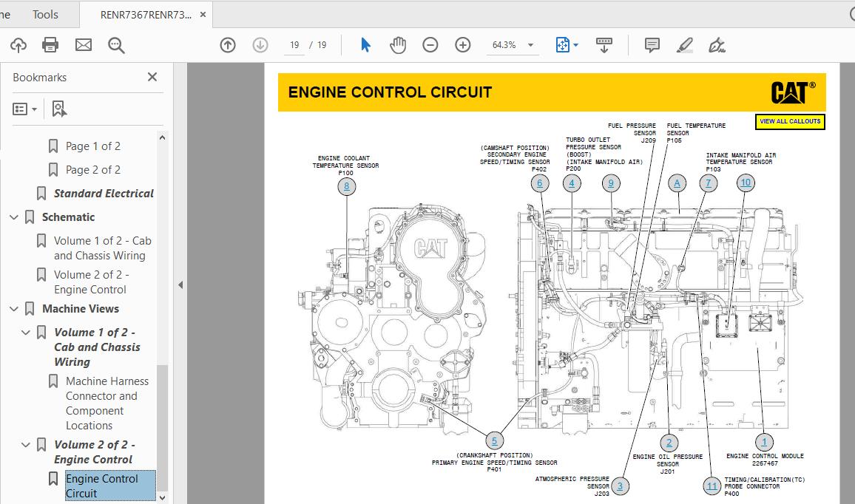855x504 pixels.
Task: Open fit page options dropdown arrow
Action: (x=576, y=45)
